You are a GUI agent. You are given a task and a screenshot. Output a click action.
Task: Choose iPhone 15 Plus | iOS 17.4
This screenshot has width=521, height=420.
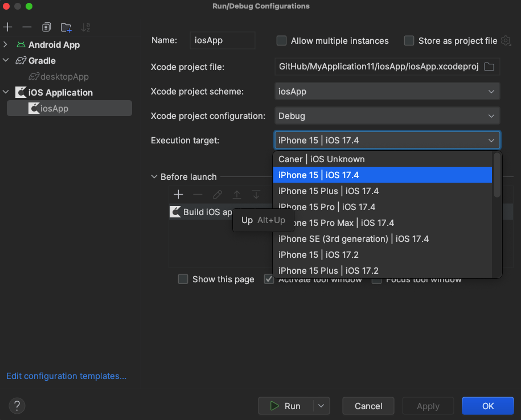tap(382, 191)
